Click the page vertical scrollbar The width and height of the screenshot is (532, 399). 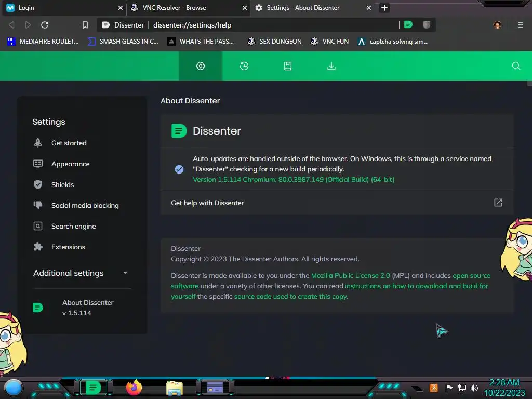pos(529,83)
